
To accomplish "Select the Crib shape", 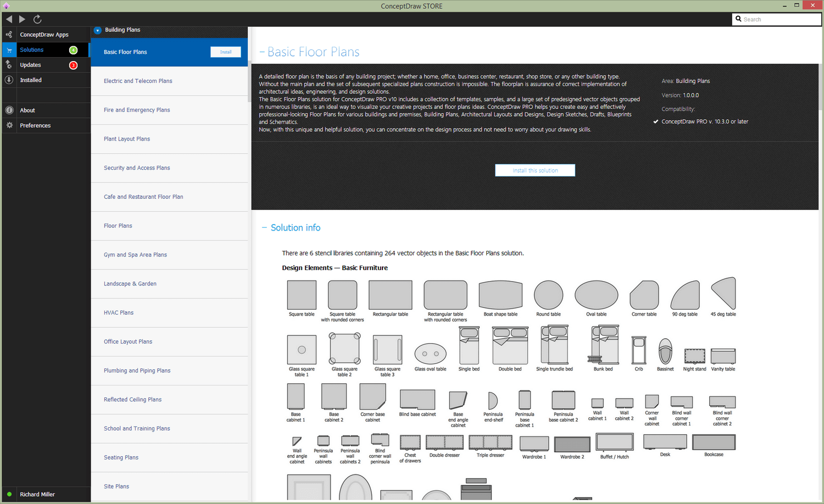I will (639, 350).
